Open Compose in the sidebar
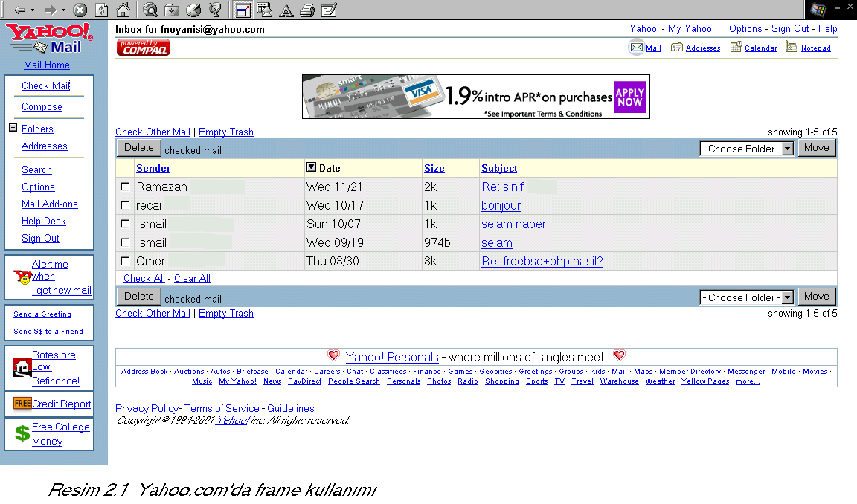Viewport: 857px width, 504px height. coord(42,106)
